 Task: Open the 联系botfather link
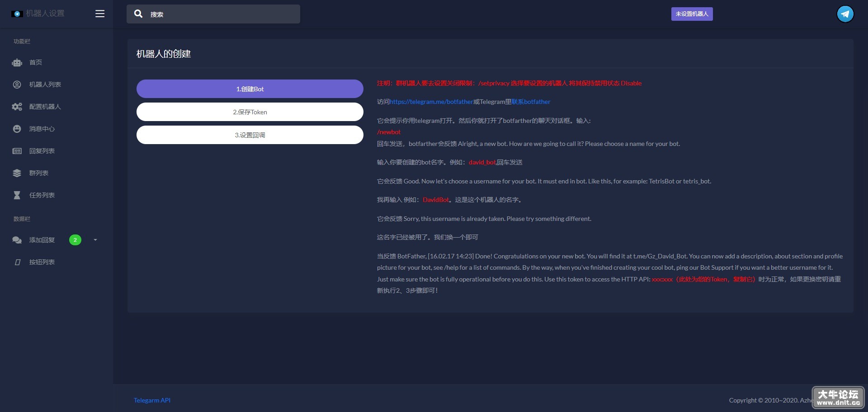[x=531, y=102]
